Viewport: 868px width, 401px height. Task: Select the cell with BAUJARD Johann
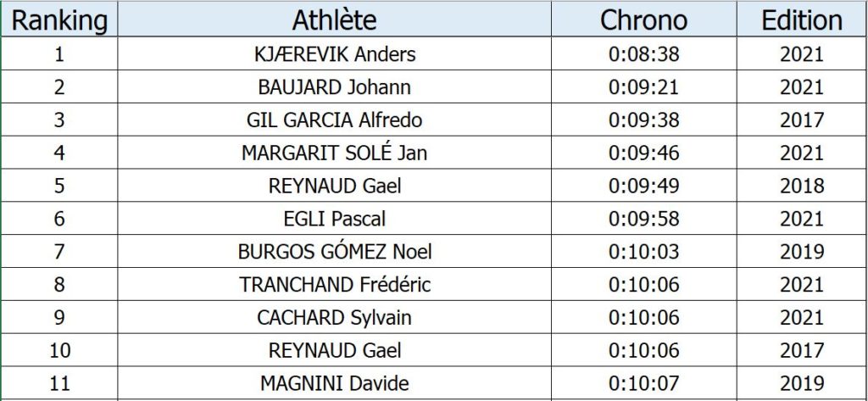pos(334,87)
